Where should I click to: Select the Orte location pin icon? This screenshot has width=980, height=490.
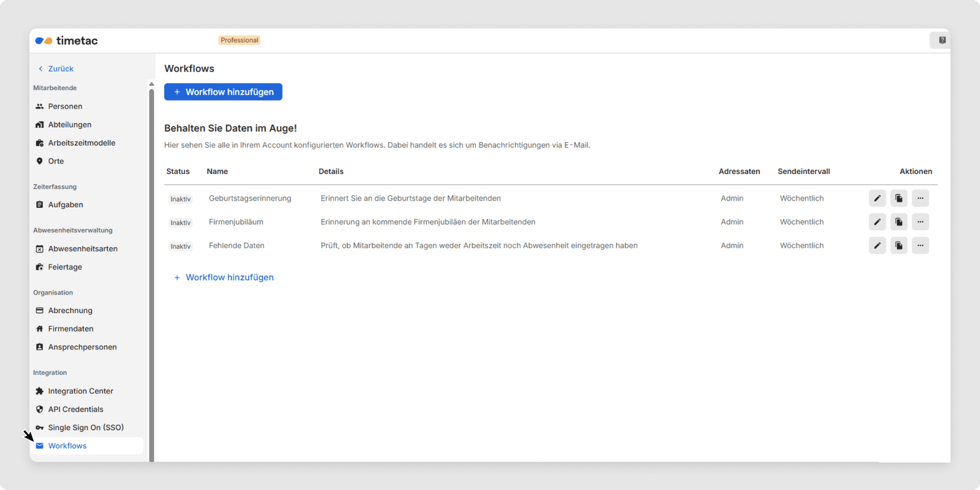coord(40,161)
